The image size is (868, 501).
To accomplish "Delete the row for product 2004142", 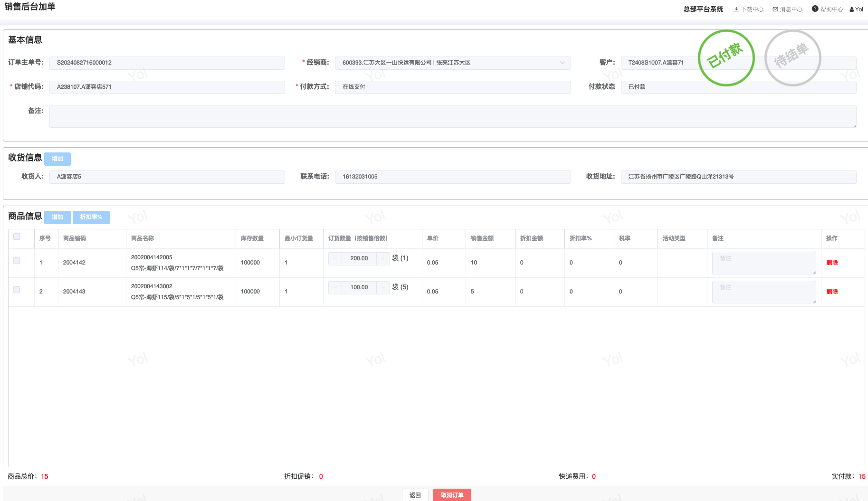I will (x=832, y=263).
